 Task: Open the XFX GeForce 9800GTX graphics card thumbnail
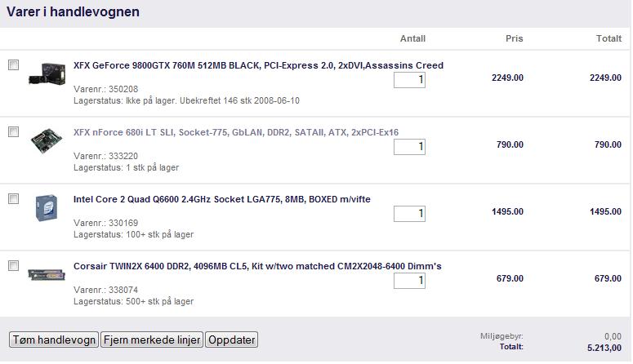(x=47, y=73)
